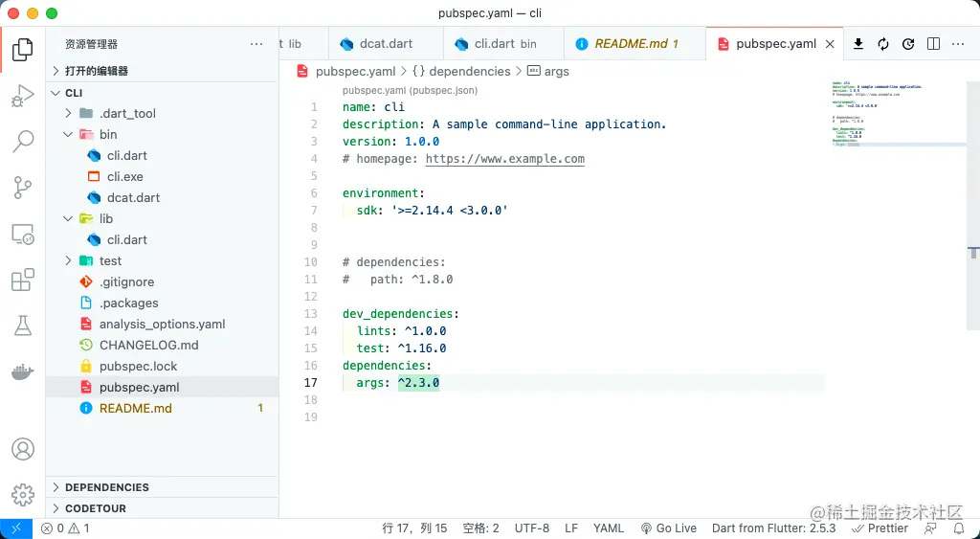Click the download packages icon in editor toolbar
Viewport: 980px width, 539px height.
(858, 44)
